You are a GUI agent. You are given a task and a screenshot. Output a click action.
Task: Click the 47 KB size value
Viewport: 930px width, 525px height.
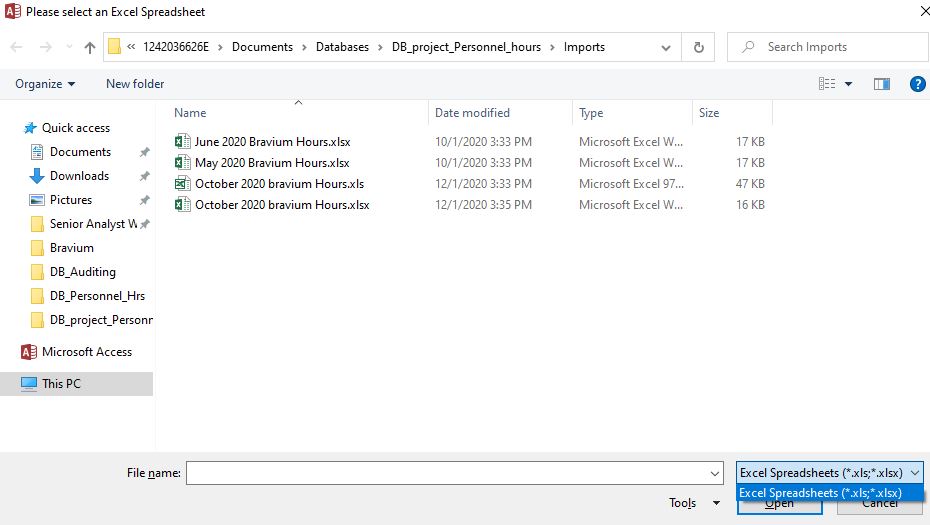click(750, 184)
